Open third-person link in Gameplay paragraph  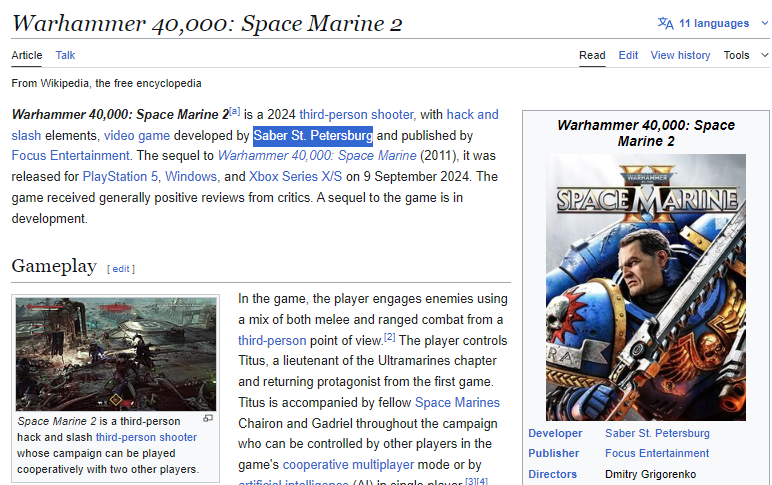[272, 341]
